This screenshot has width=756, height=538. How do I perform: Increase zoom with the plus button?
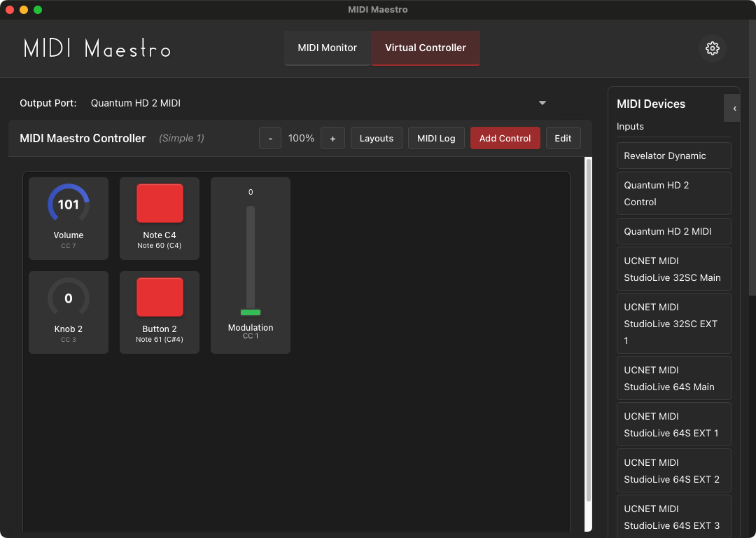click(332, 139)
